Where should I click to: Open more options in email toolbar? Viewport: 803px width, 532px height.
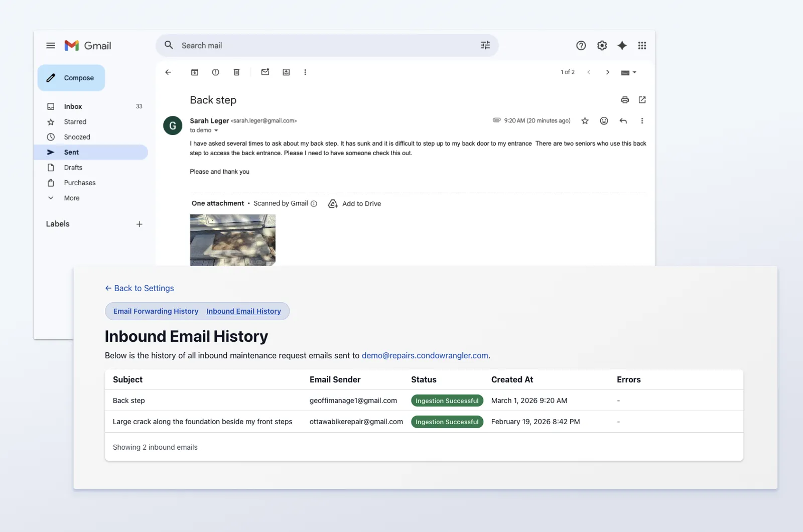(x=305, y=72)
